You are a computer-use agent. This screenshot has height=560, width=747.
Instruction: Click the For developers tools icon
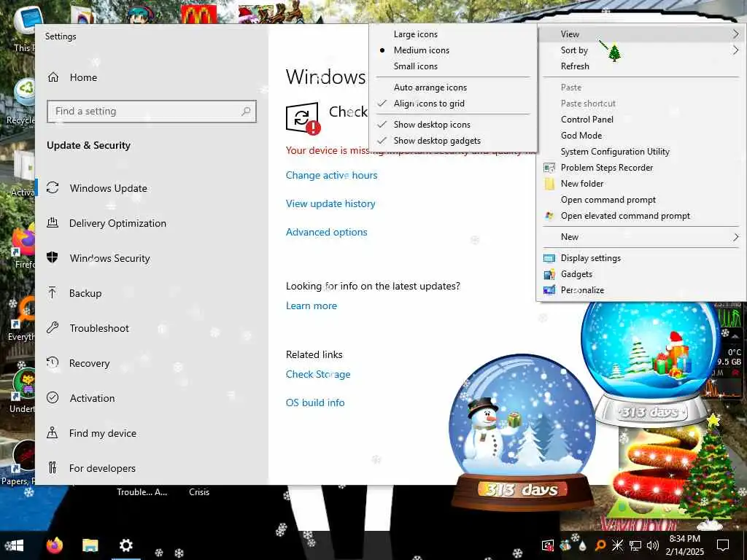pos(53,467)
